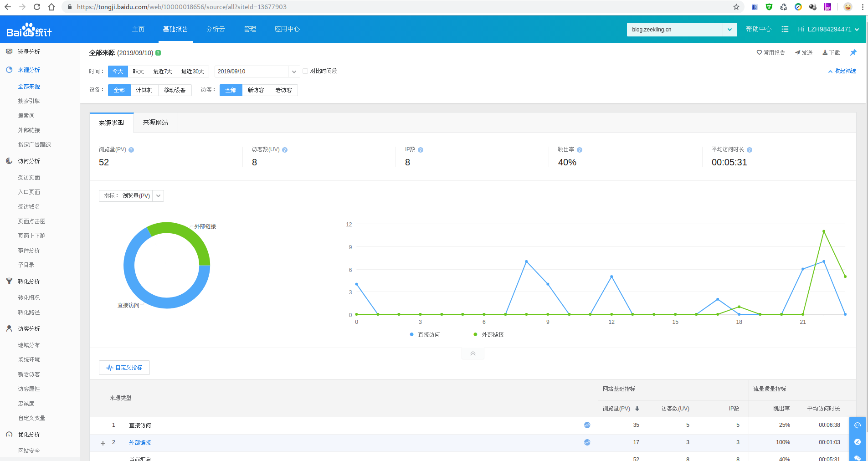This screenshot has width=868, height=461.
Task: Toggle 直接访问 series in chart legend
Action: point(425,335)
